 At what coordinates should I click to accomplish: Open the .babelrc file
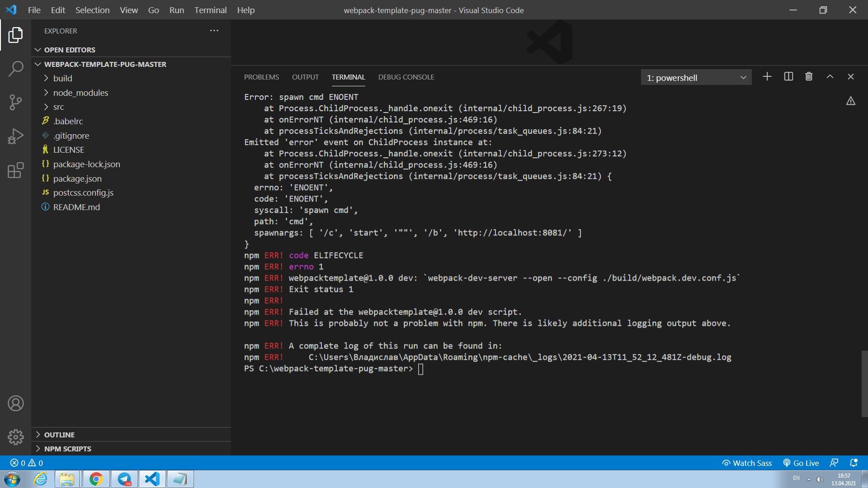131,121
